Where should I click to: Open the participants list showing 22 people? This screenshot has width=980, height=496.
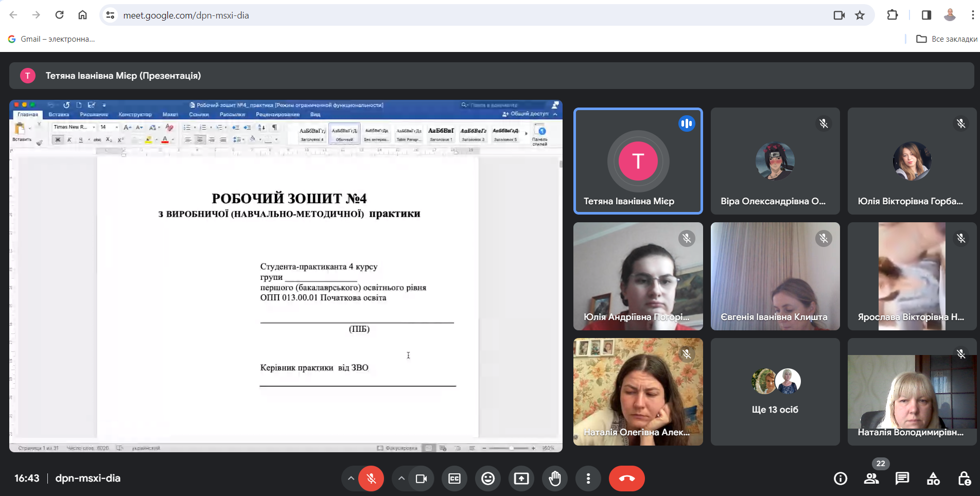[871, 478]
